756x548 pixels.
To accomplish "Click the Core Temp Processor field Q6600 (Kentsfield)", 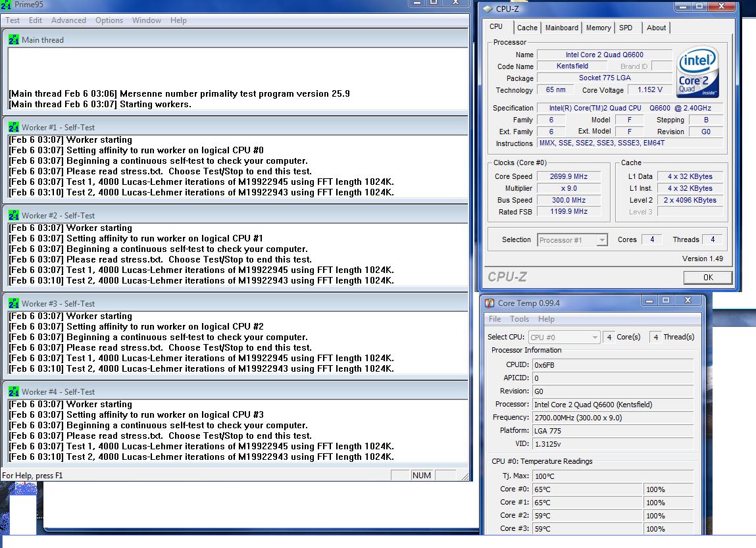I will [613, 405].
